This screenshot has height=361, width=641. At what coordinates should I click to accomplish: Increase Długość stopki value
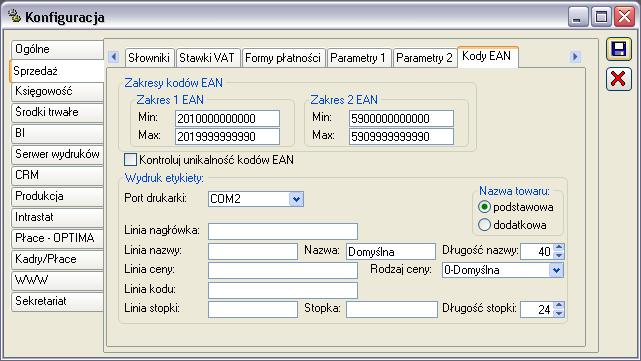pos(558,305)
